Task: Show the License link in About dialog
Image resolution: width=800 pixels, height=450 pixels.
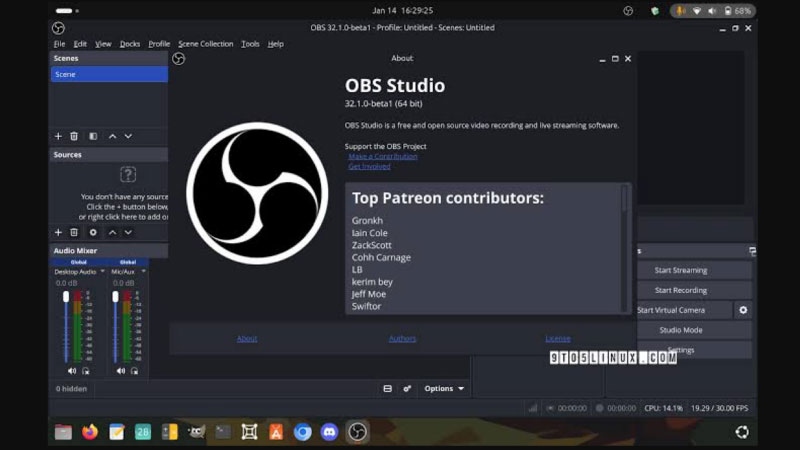Action: point(558,338)
